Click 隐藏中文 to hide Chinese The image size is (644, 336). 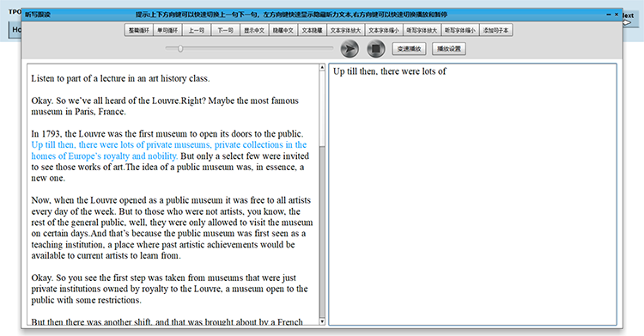[283, 30]
